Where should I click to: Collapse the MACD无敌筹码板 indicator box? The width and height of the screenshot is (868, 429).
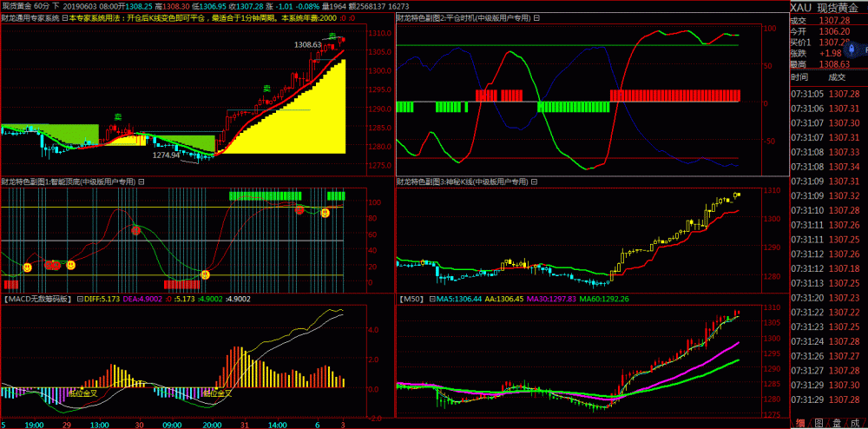click(80, 299)
